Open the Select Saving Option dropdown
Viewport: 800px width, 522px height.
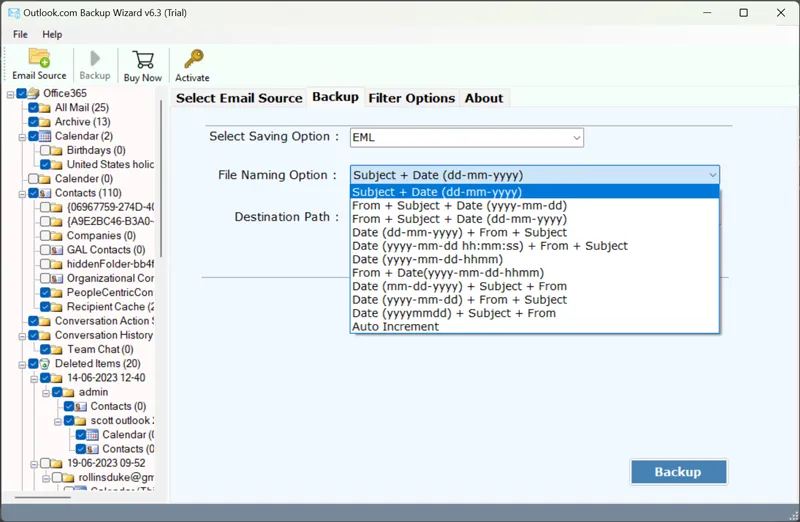pos(466,137)
